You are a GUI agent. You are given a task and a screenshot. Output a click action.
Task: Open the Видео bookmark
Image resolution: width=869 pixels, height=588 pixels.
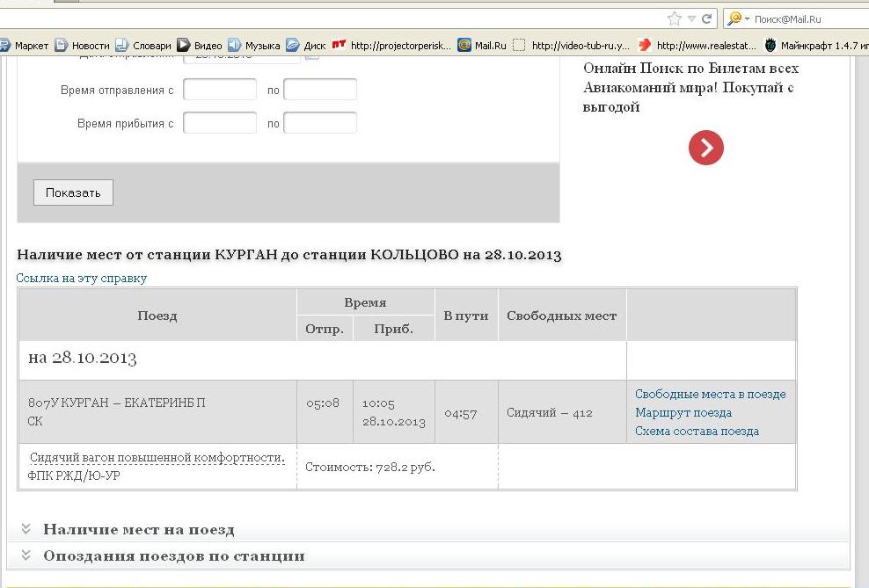200,46
